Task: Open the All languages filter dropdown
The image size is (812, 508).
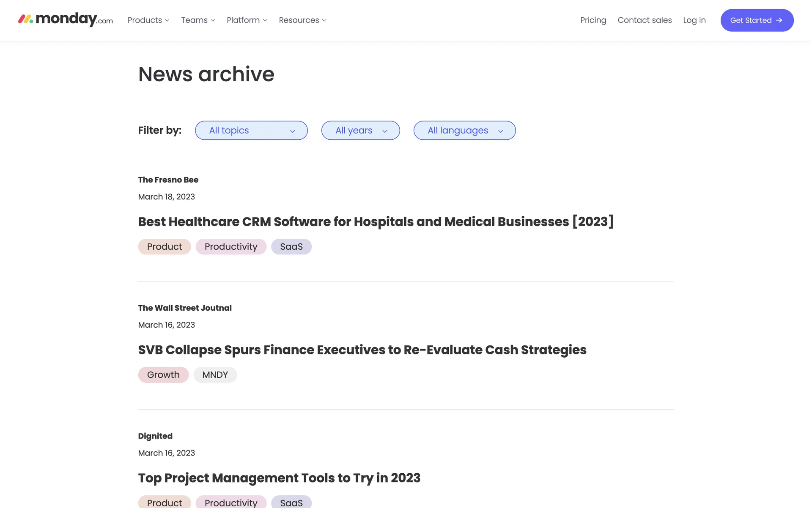Action: click(464, 130)
